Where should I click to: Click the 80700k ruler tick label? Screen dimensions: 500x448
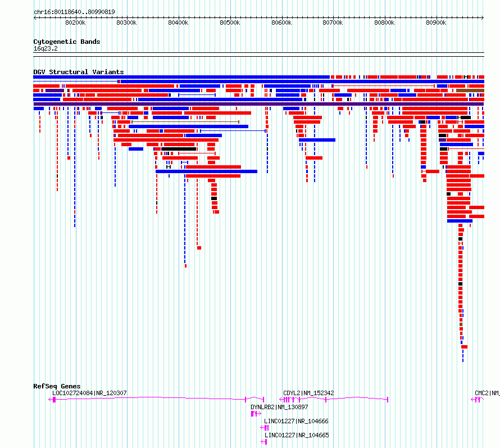point(333,22)
